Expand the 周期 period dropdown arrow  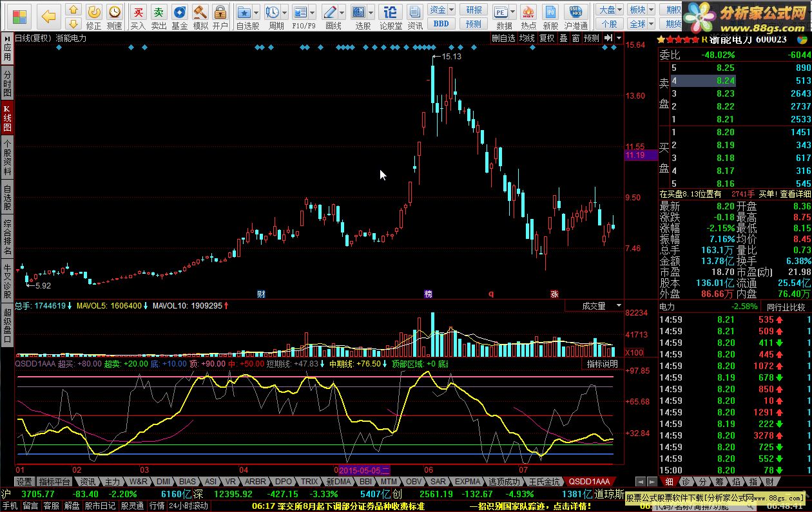[x=285, y=12]
